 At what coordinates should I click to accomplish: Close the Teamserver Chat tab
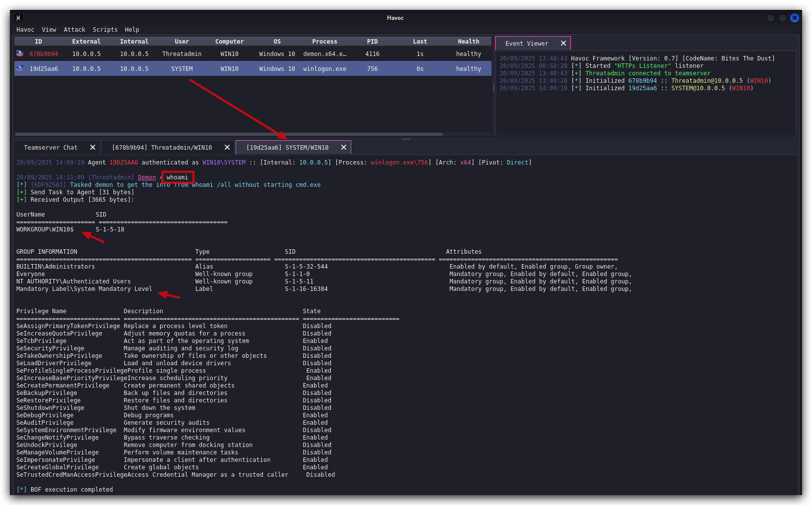(x=93, y=148)
